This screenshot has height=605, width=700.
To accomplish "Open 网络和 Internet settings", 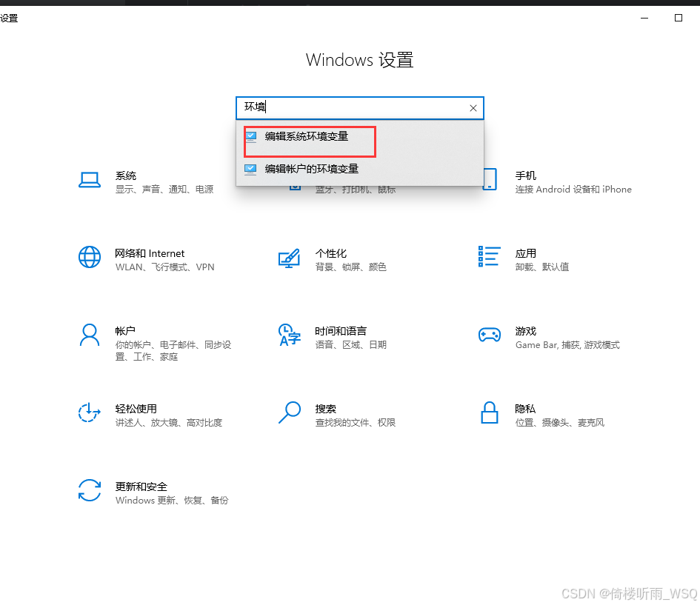I will 147,260.
